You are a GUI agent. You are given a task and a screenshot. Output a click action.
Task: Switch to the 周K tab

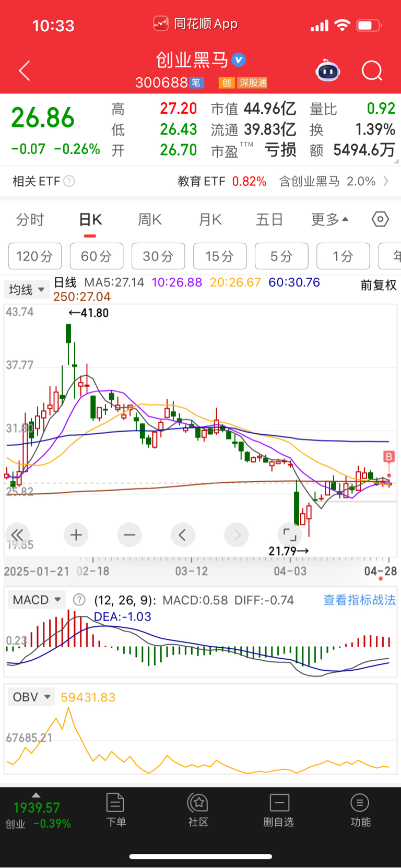150,220
